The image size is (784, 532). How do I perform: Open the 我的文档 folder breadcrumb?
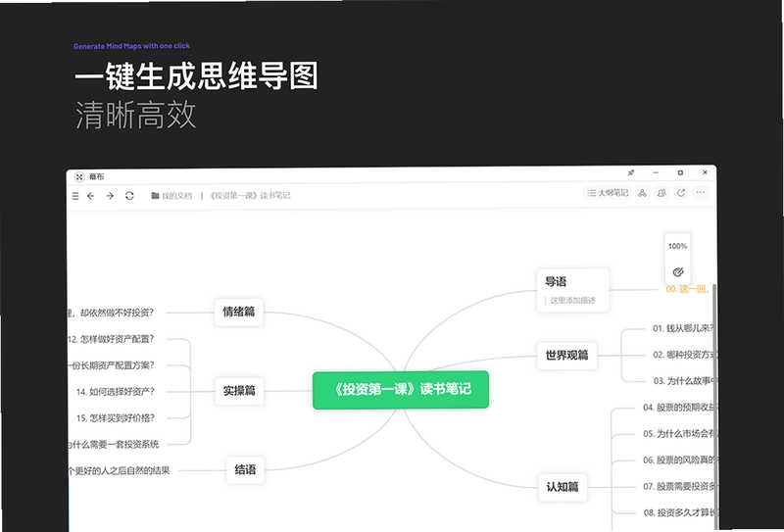pos(171,196)
